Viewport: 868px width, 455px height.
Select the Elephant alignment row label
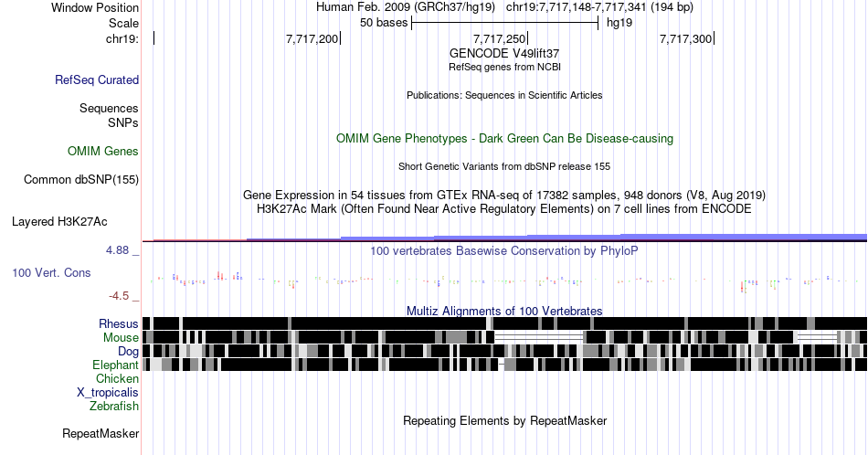pos(116,365)
